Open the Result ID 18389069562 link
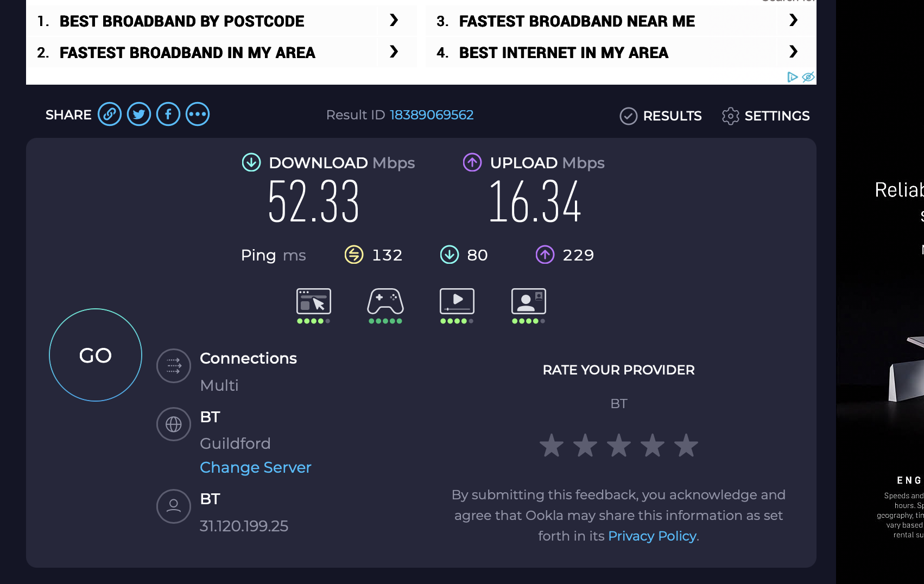This screenshot has width=924, height=584. click(x=431, y=115)
